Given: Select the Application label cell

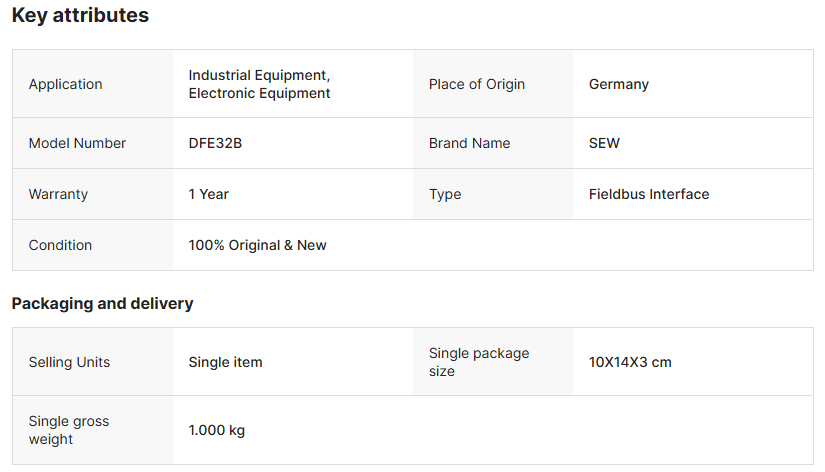Looking at the screenshot, I should (65, 84).
